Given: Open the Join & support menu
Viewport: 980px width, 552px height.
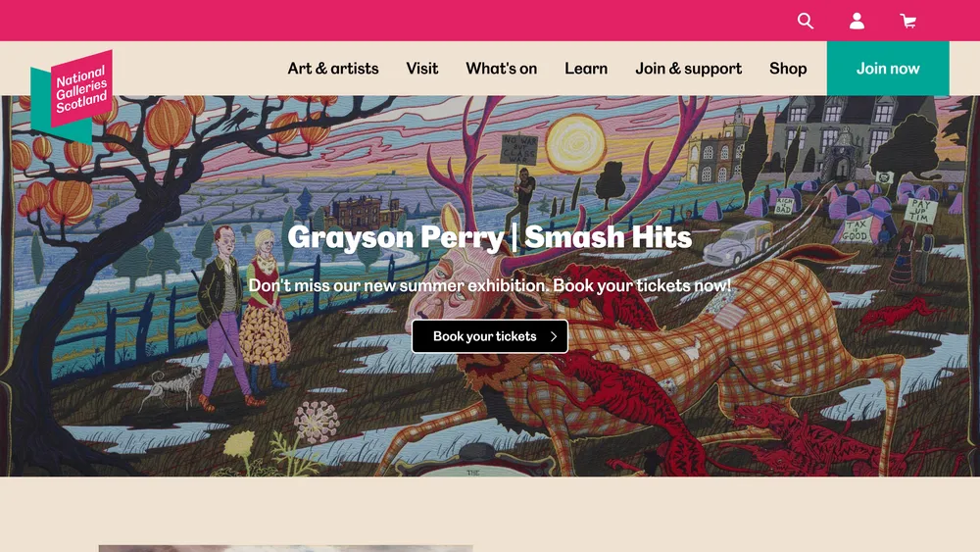Looking at the screenshot, I should tap(688, 68).
